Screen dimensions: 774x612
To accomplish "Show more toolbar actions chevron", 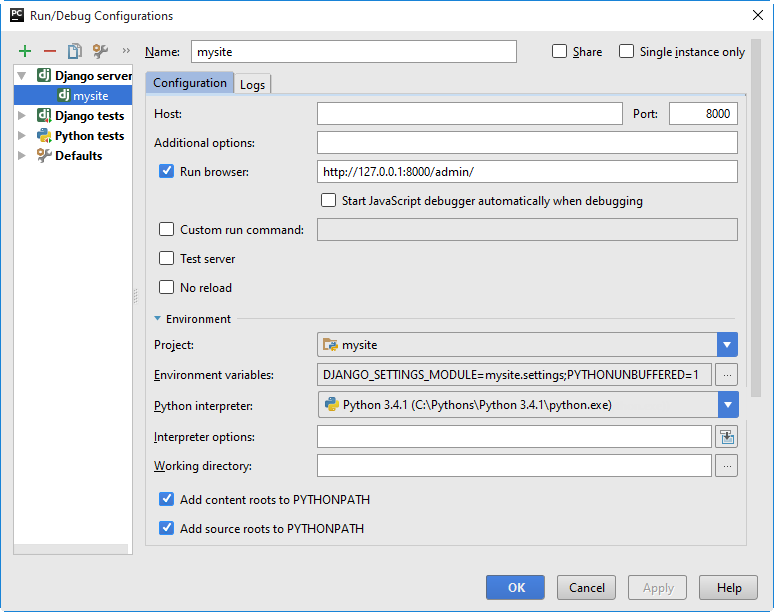I will 126,50.
